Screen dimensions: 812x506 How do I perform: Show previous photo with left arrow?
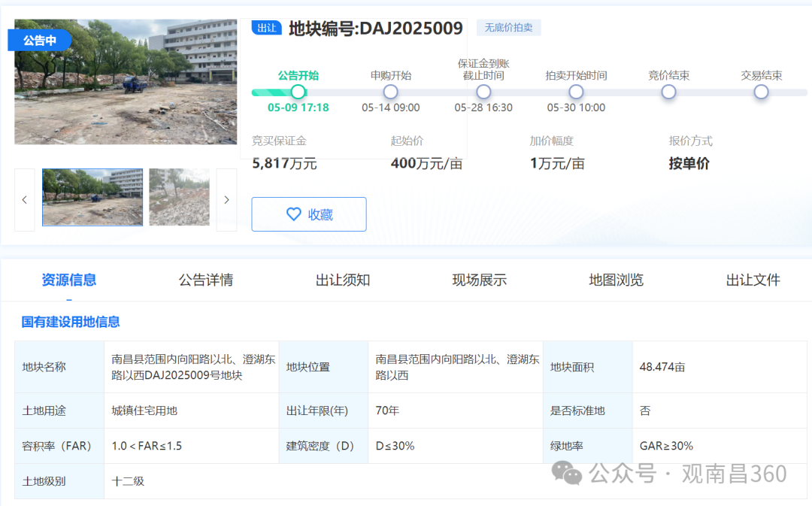click(24, 199)
